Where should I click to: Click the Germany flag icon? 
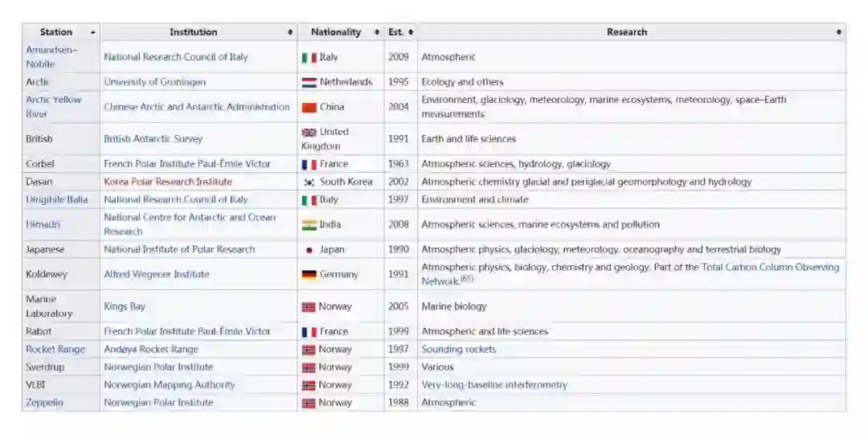tap(309, 275)
